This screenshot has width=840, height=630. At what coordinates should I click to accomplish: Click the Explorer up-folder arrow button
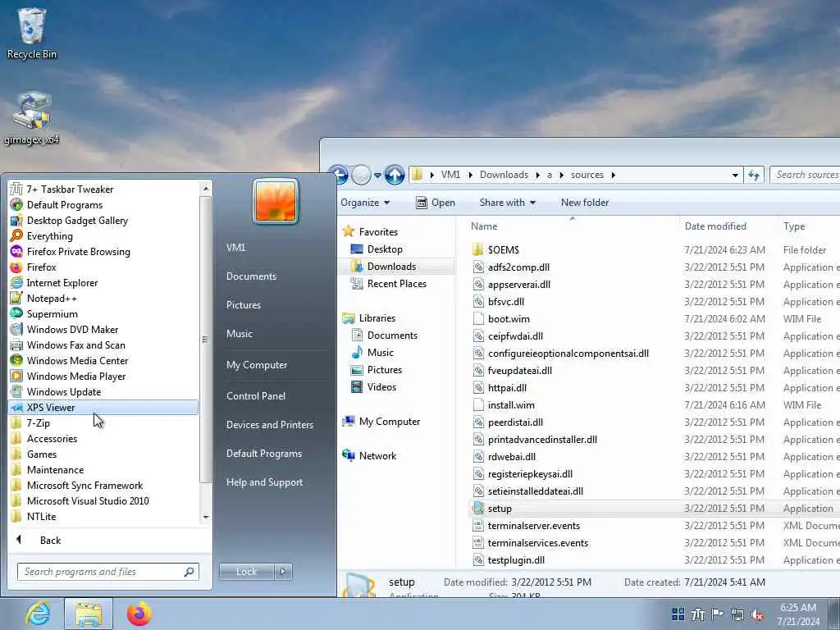pos(395,175)
